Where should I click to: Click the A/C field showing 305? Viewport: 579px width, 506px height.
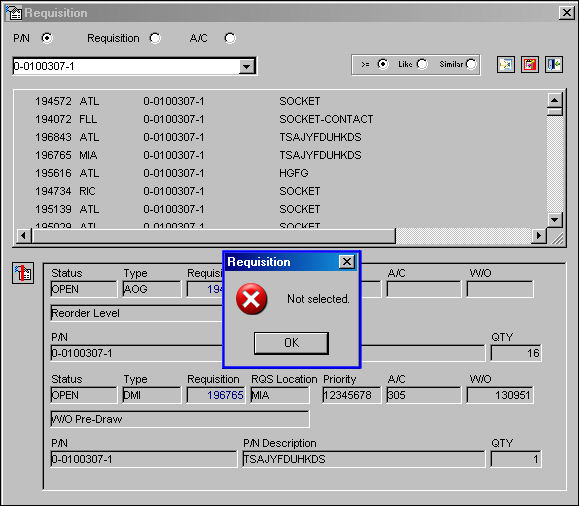click(424, 395)
